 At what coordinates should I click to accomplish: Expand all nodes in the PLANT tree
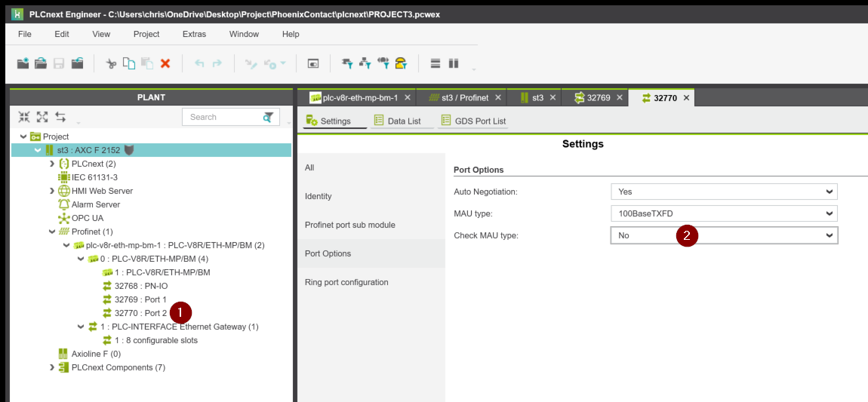(x=42, y=118)
